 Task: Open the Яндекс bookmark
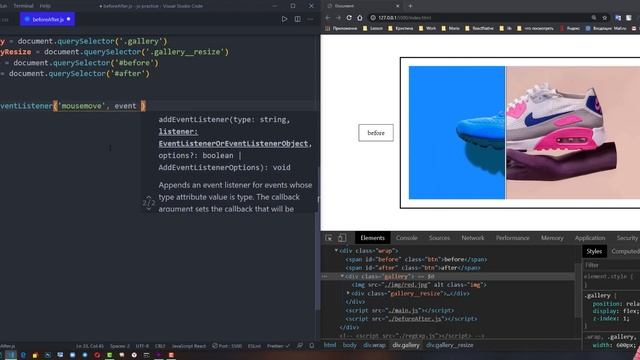(570, 29)
